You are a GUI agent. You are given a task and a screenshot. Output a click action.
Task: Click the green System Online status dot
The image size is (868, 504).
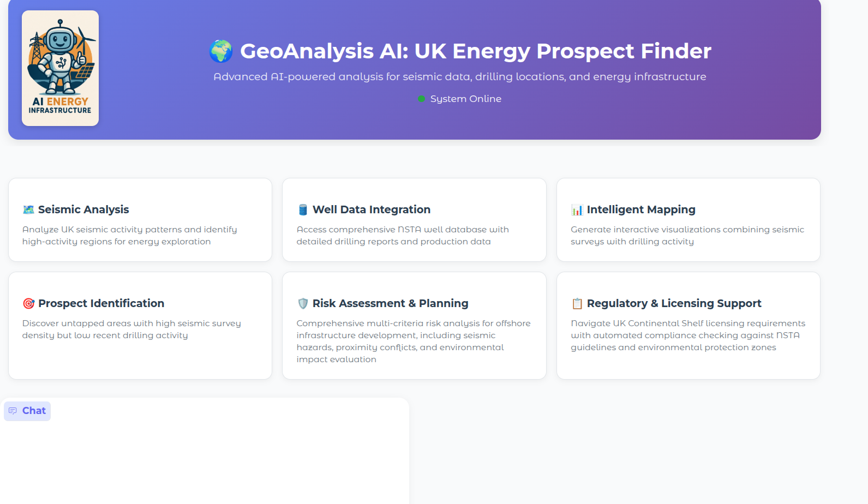coord(421,99)
